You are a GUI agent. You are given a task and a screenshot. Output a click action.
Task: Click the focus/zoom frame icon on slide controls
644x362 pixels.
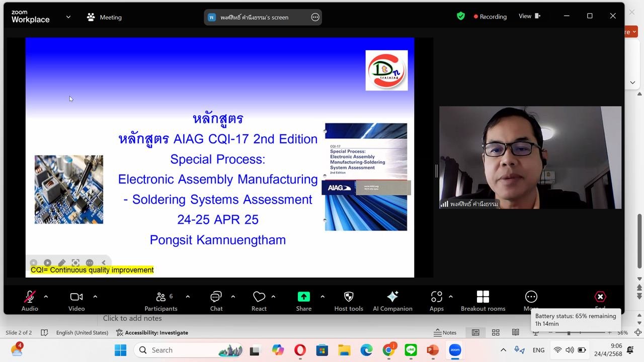click(75, 262)
